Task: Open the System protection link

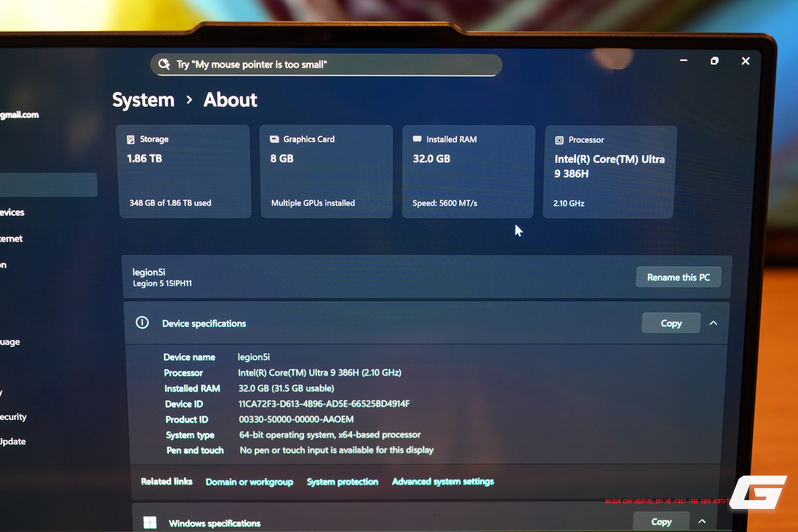Action: tap(342, 482)
